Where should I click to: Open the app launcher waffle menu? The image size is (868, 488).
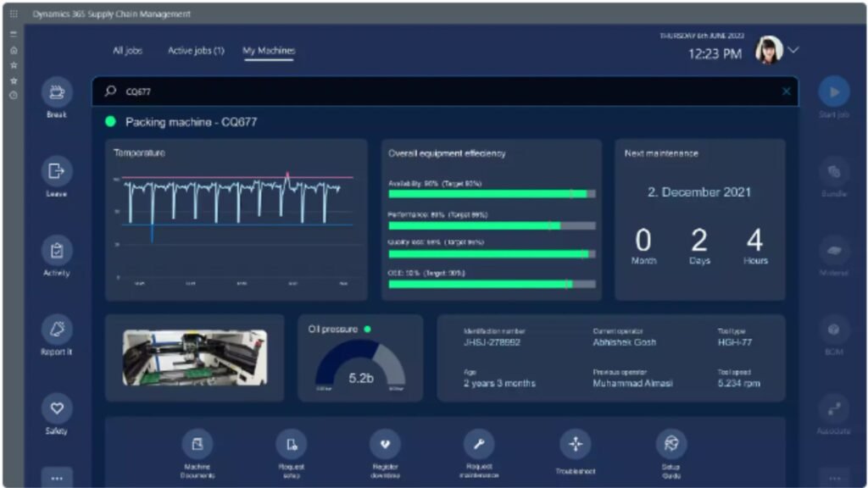tap(13, 14)
